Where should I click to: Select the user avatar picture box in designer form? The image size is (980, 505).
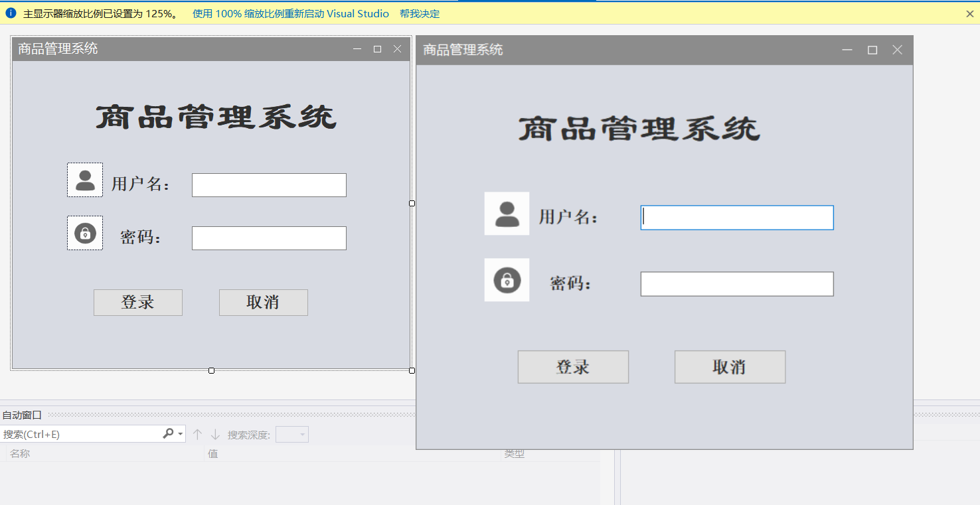[85, 180]
